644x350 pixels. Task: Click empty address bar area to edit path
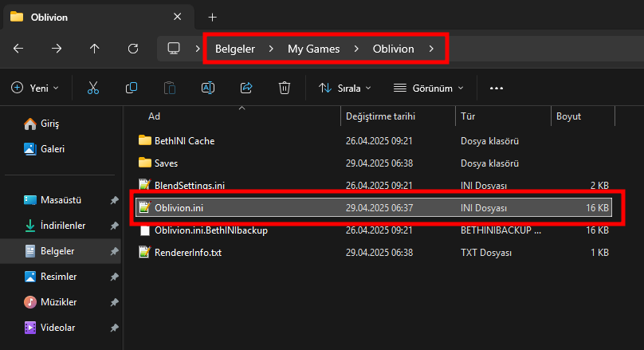(x=546, y=49)
